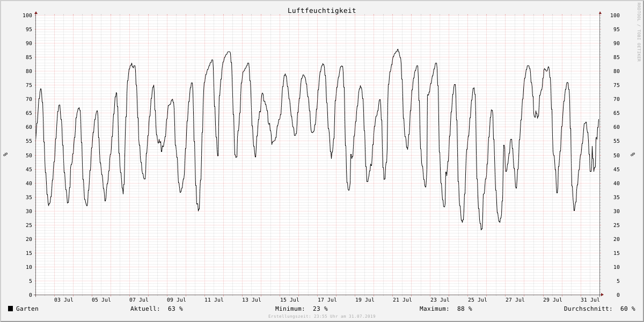Select the 21 Jul date label

[x=402, y=299]
